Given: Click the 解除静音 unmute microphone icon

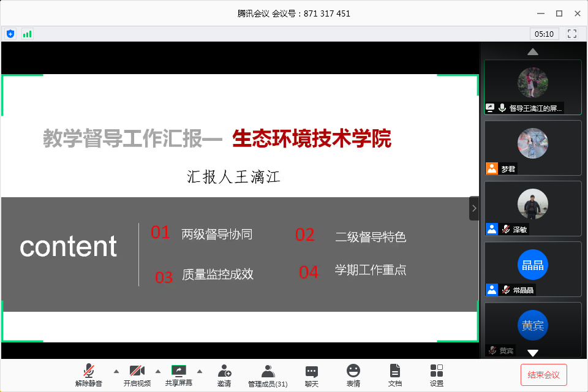Looking at the screenshot, I should tap(89, 371).
